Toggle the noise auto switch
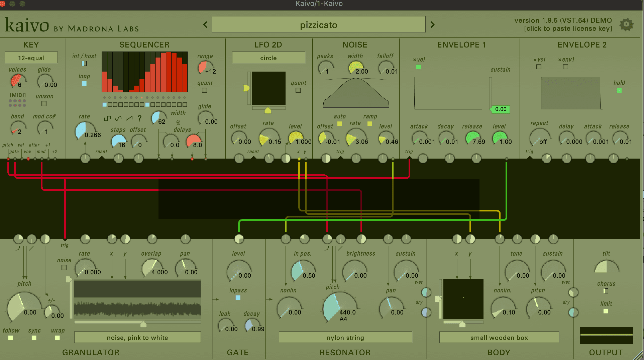The width and height of the screenshot is (644, 360). click(340, 124)
